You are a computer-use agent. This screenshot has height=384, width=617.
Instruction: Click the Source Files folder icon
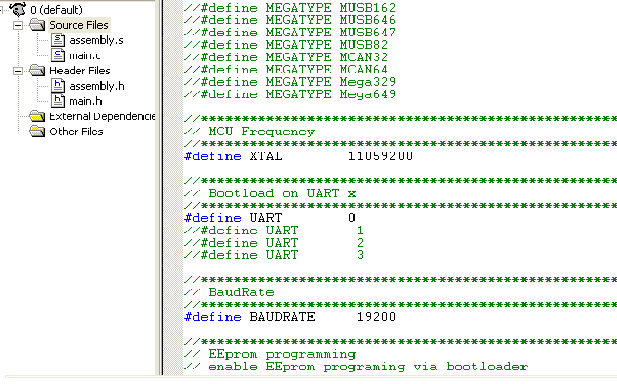[x=37, y=25]
